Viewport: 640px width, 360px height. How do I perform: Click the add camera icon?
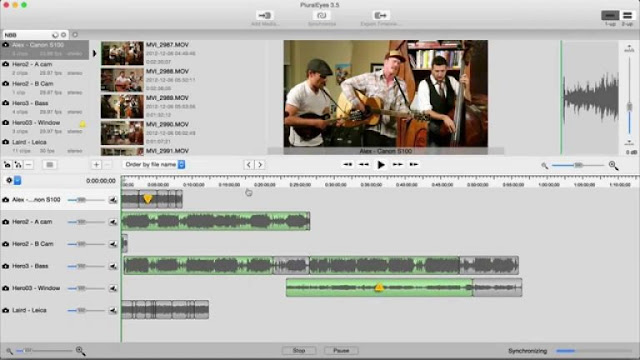7,165
